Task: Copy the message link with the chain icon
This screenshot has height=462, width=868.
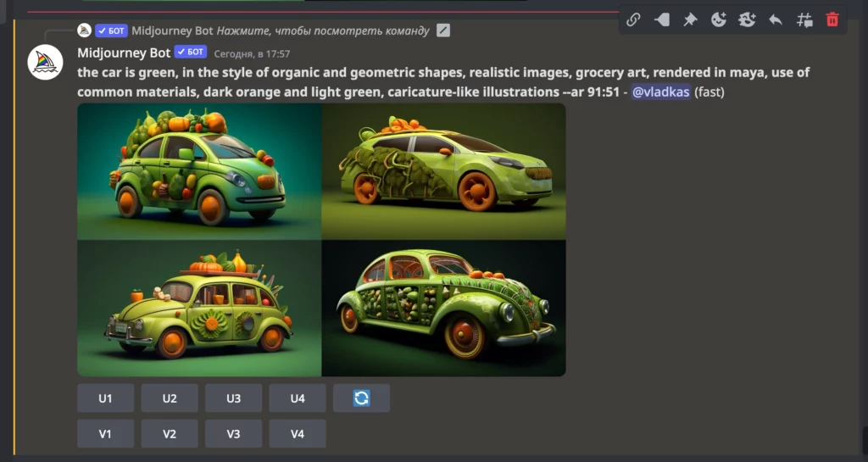Action: pos(633,19)
